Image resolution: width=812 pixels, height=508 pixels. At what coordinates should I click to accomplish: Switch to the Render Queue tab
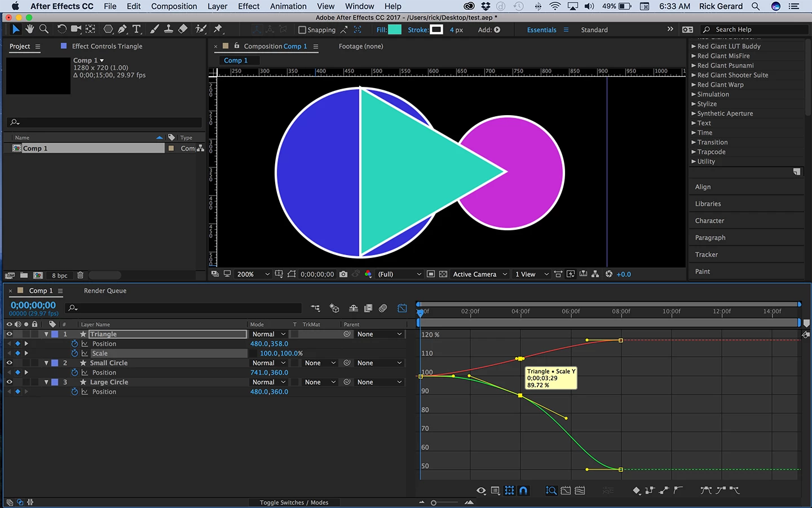point(105,291)
